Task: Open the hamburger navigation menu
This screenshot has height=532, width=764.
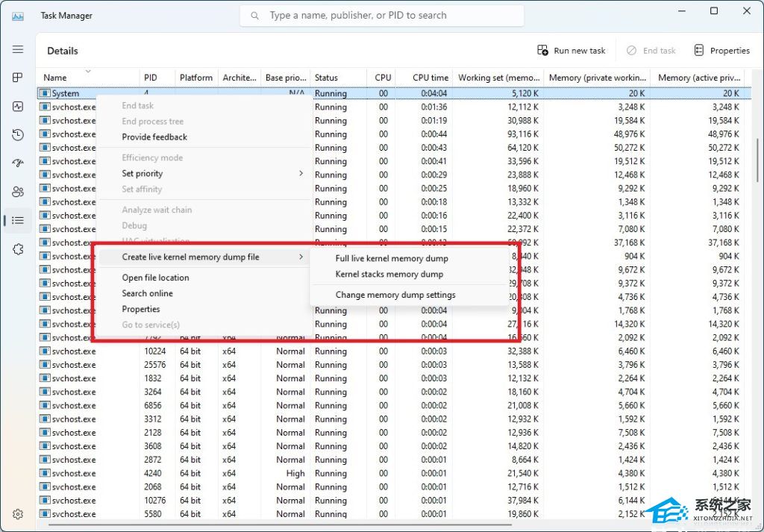Action: (18, 49)
